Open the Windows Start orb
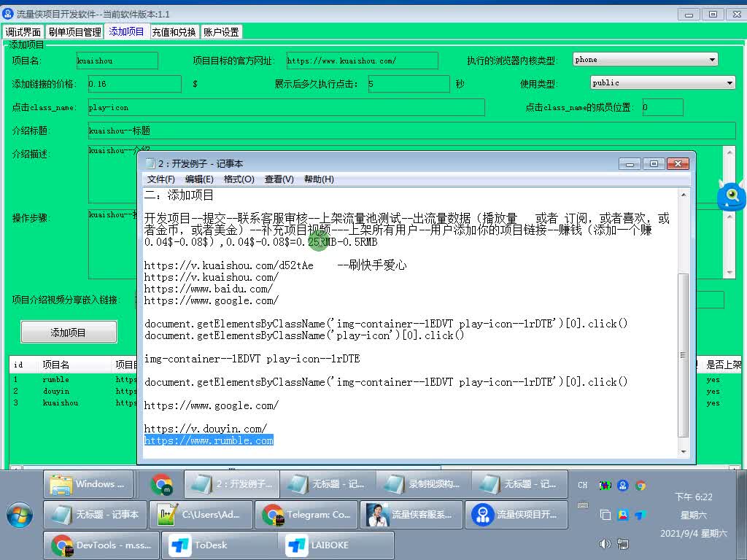The width and height of the screenshot is (747, 560). (20, 516)
